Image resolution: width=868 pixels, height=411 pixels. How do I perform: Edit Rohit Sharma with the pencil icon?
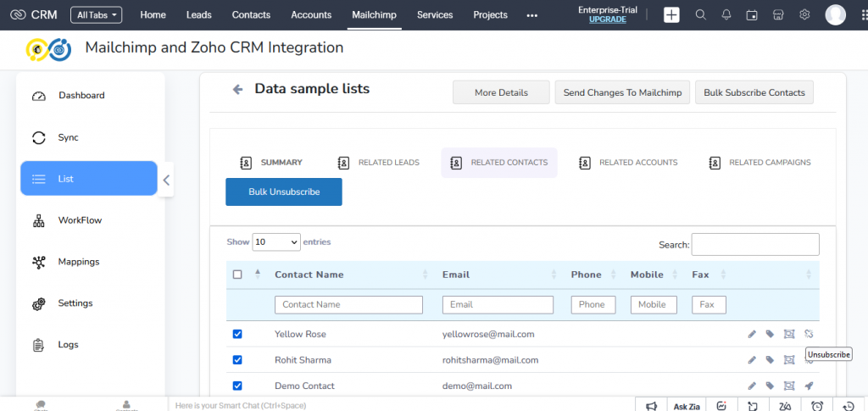[752, 360]
